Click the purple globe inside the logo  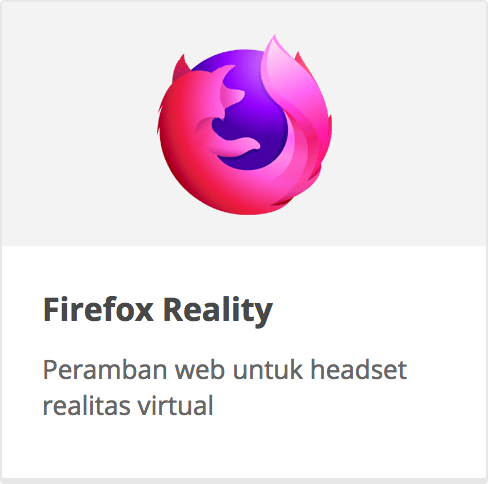click(250, 110)
